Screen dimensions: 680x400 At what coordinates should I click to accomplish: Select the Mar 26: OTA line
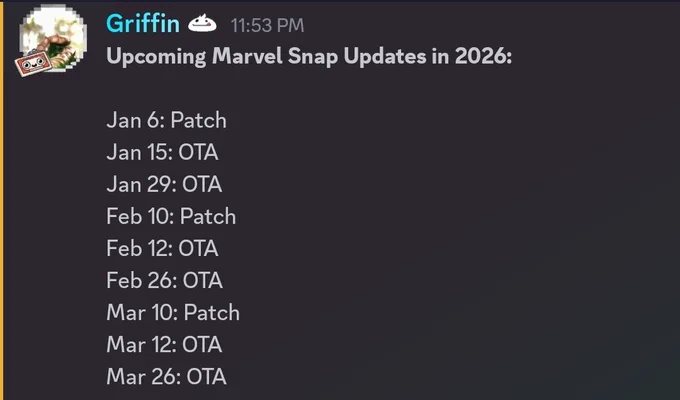point(167,377)
